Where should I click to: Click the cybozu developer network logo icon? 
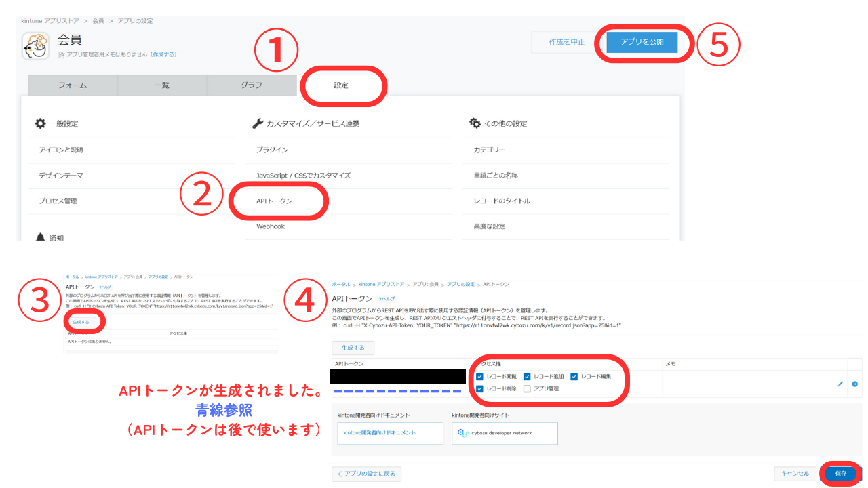click(x=462, y=432)
